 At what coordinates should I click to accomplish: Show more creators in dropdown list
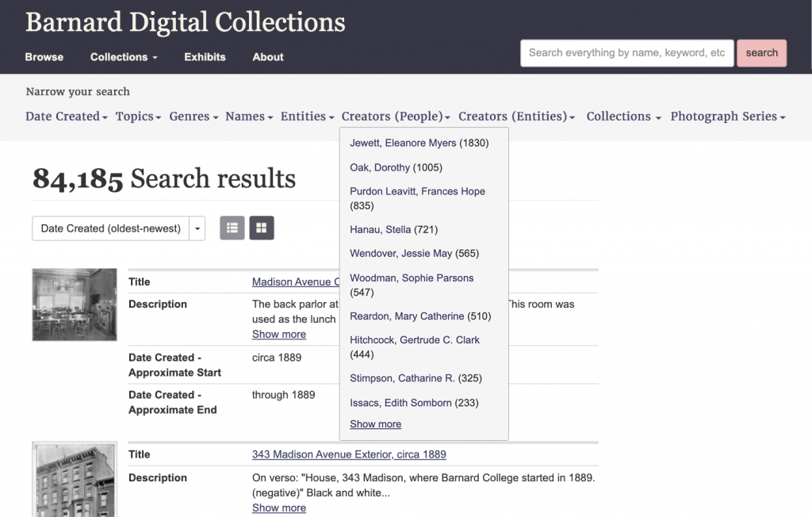375,423
